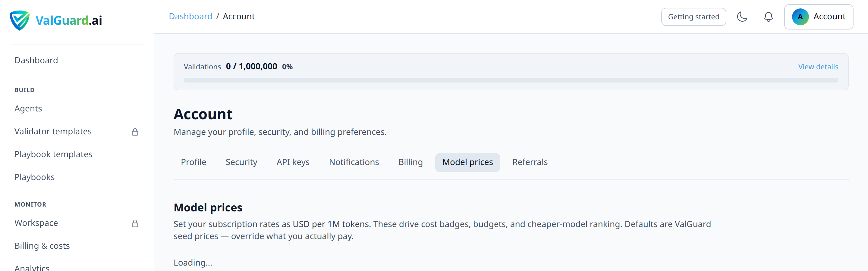Open the Notifications tab

(x=354, y=162)
